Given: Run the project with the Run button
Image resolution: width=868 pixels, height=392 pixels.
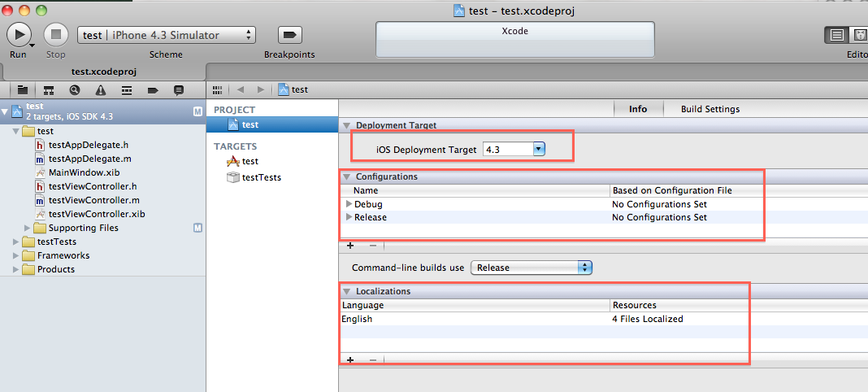Looking at the screenshot, I should pyautogui.click(x=19, y=35).
